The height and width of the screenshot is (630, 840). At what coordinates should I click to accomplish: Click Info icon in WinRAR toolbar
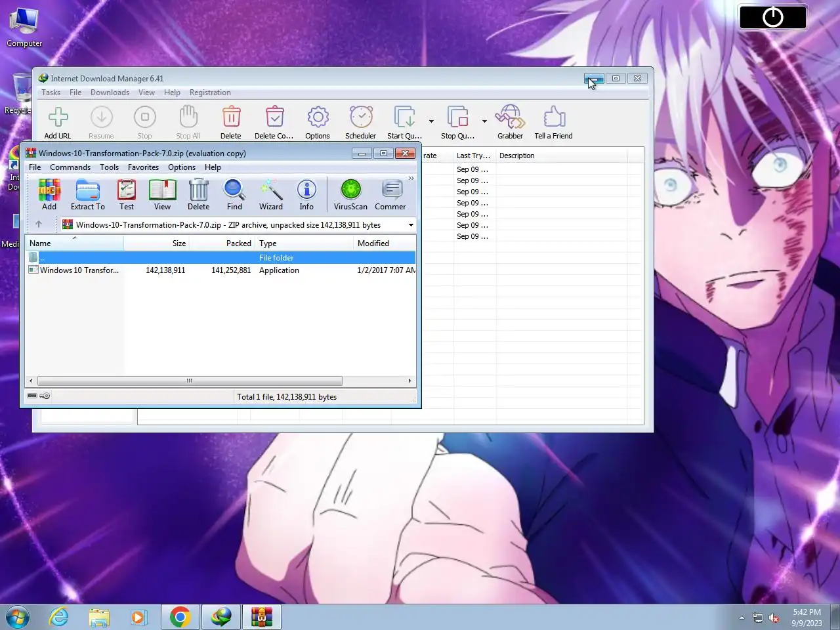[x=306, y=195]
